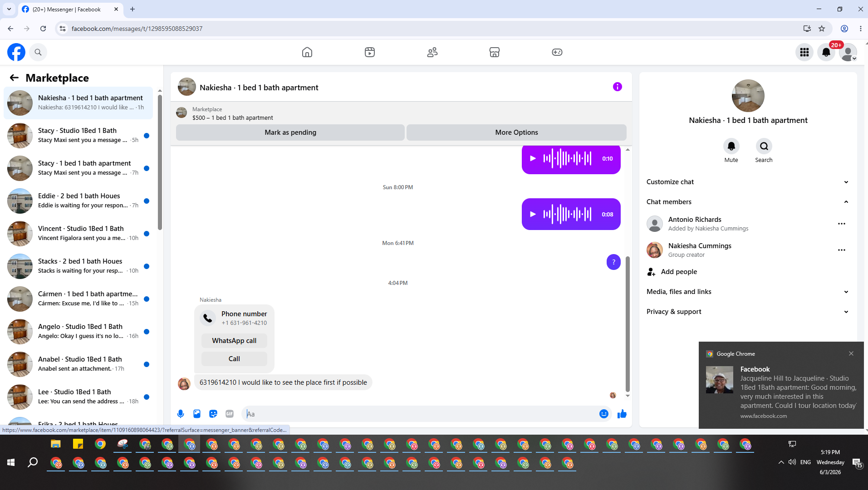Screen dimensions: 868x490
Task: Click the Call button under phone number
Action: pos(234,359)
